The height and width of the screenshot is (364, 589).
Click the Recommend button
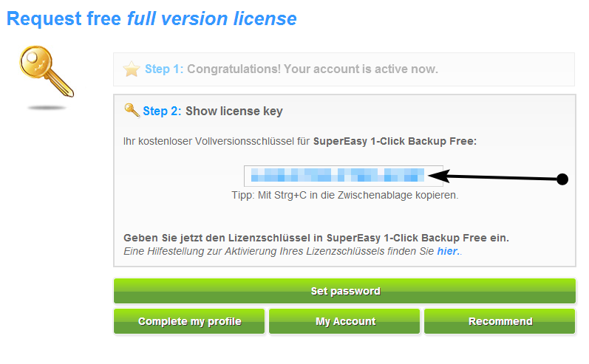pos(500,321)
